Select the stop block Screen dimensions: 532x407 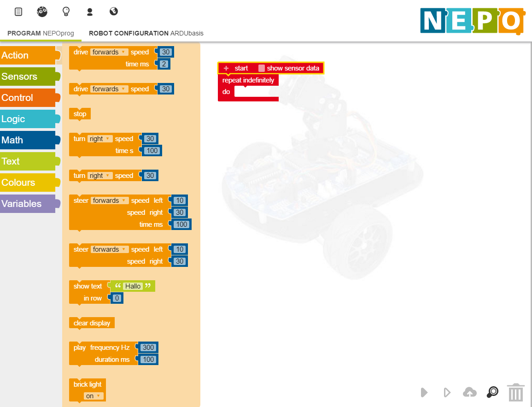pyautogui.click(x=80, y=114)
